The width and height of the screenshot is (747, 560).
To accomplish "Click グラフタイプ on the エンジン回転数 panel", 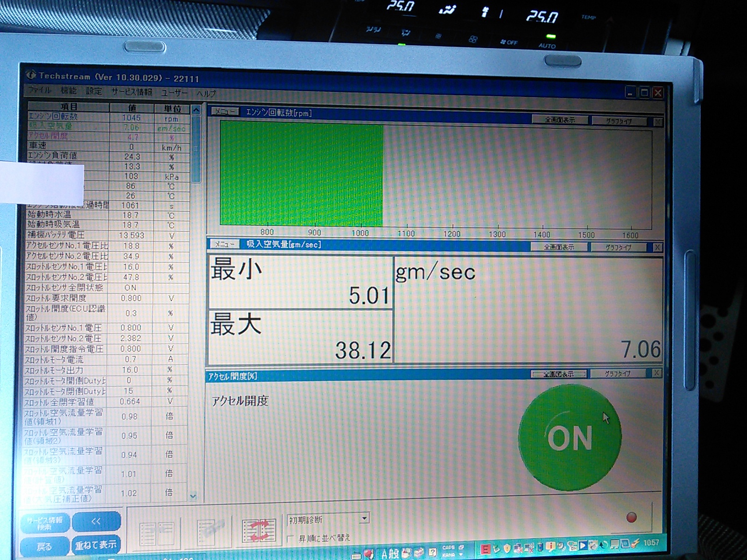I will pyautogui.click(x=619, y=121).
